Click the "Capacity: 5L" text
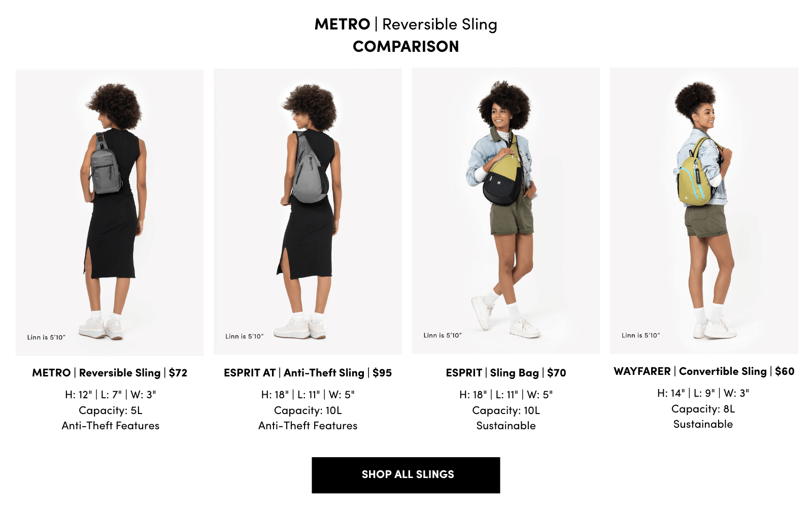 click(x=111, y=410)
